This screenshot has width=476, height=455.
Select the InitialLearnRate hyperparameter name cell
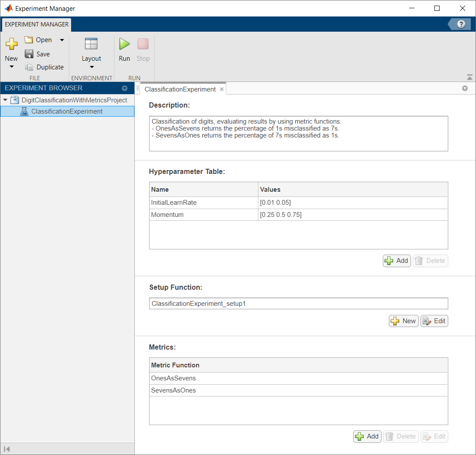coord(204,203)
